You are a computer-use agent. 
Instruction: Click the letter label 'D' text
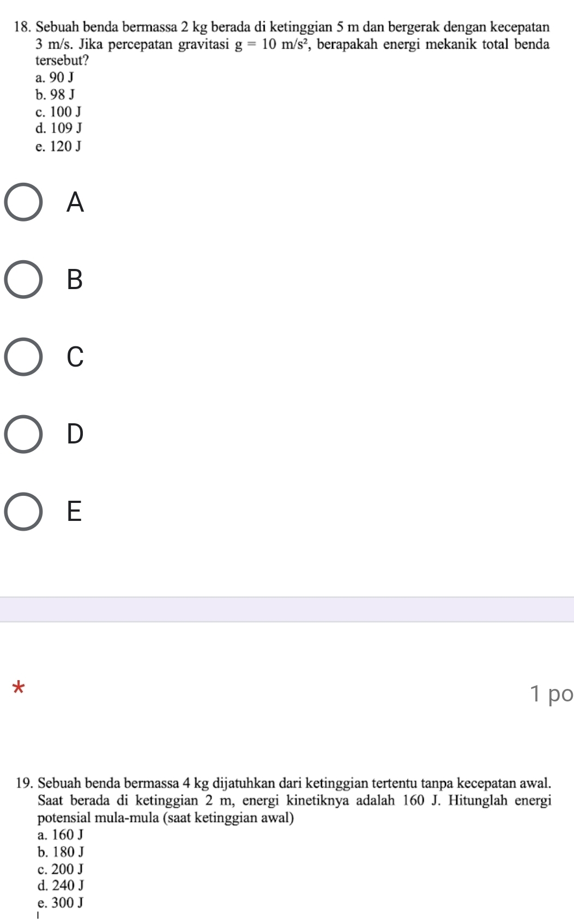click(x=75, y=434)
